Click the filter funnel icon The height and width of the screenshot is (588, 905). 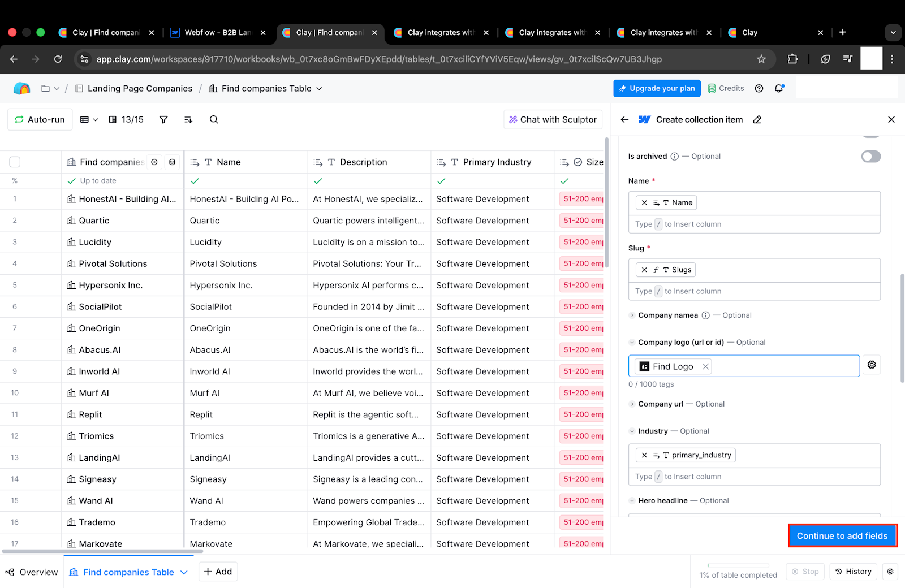pos(163,119)
